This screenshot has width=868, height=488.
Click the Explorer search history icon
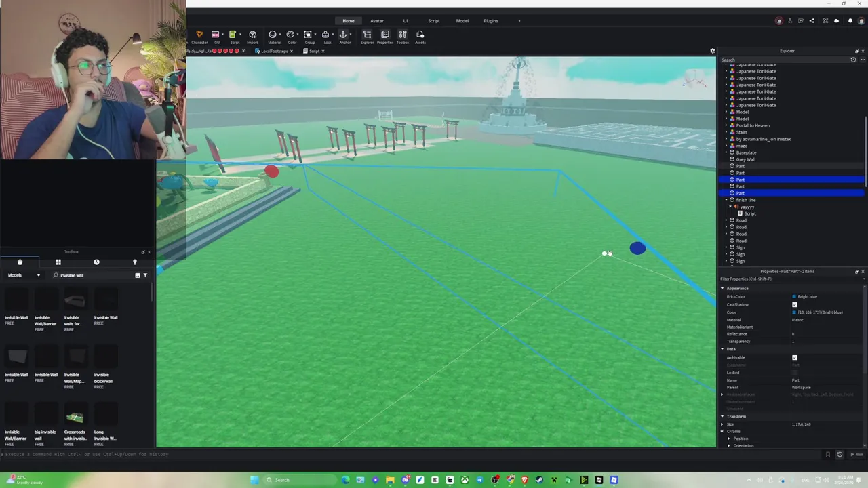click(x=853, y=60)
